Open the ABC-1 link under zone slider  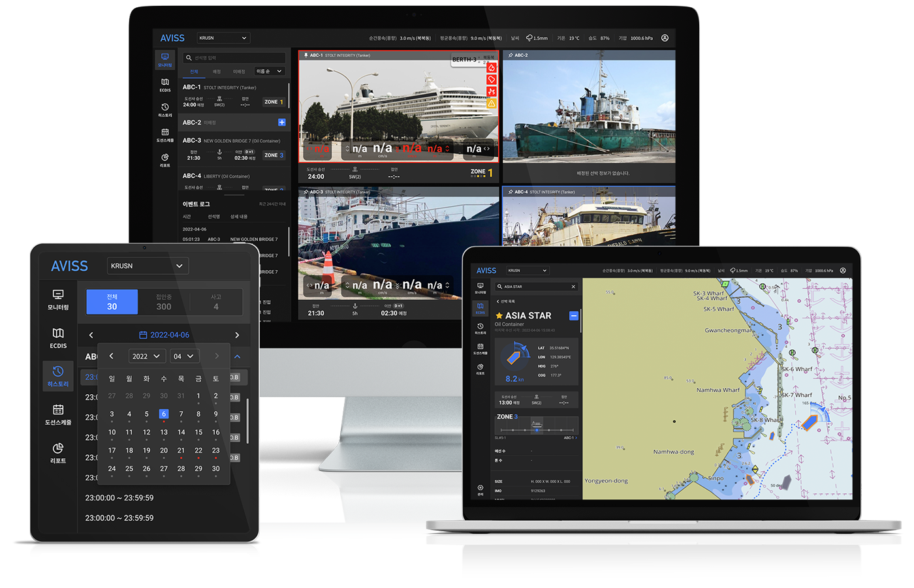pos(570,438)
